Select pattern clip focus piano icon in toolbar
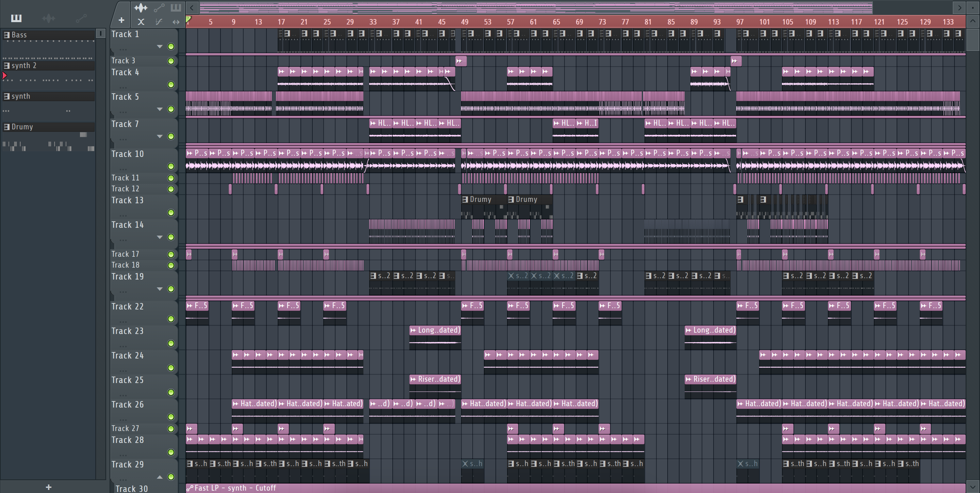This screenshot has height=493, width=980. pyautogui.click(x=176, y=7)
